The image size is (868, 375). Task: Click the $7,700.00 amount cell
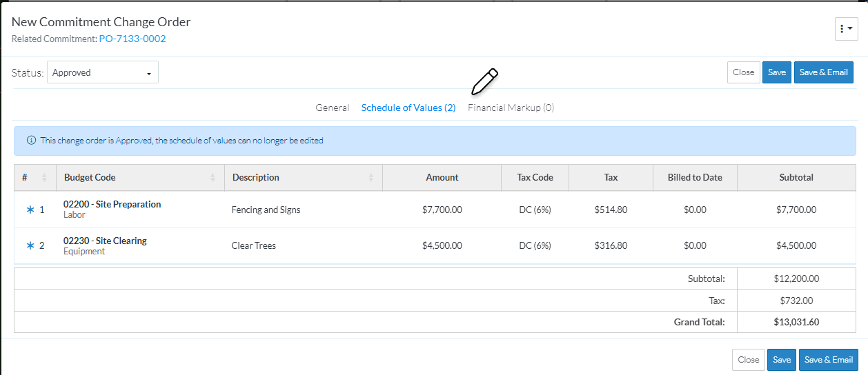[x=442, y=210]
